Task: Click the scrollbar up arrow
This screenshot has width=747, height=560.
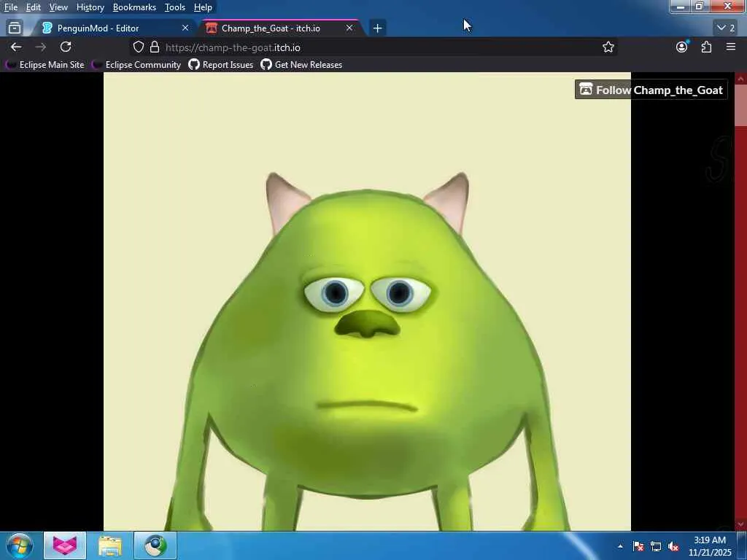Action: click(x=740, y=78)
